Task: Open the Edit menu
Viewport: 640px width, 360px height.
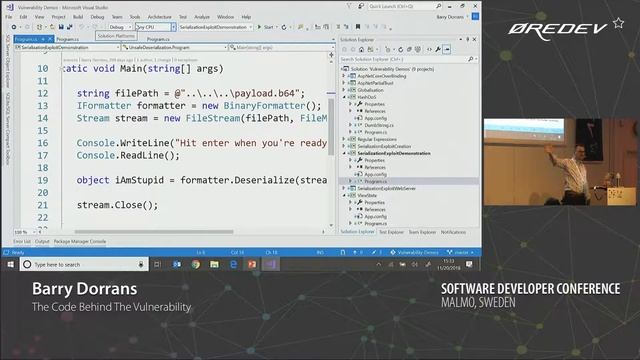Action: (x=23, y=17)
